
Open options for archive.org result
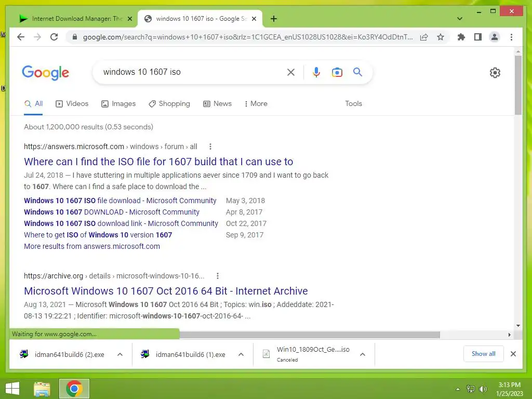click(218, 276)
